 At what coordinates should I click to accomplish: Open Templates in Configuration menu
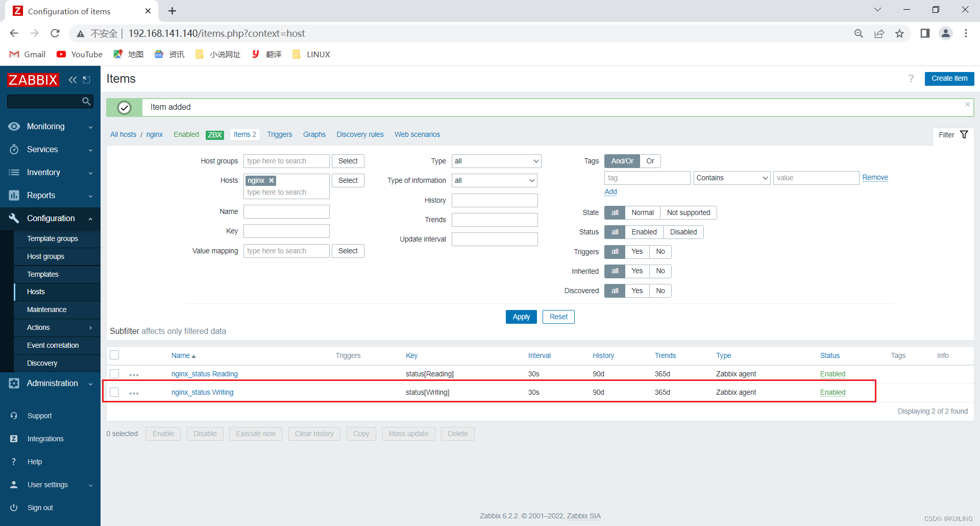pyautogui.click(x=43, y=274)
